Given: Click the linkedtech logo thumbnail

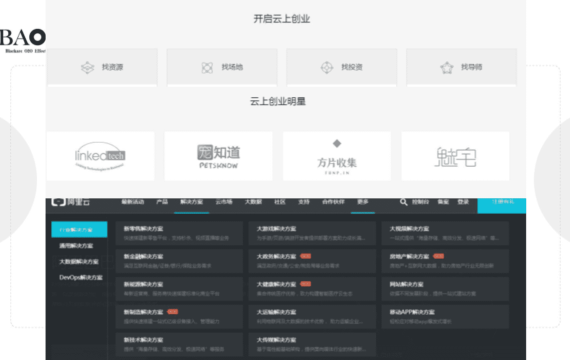Looking at the screenshot, I should point(100,156).
